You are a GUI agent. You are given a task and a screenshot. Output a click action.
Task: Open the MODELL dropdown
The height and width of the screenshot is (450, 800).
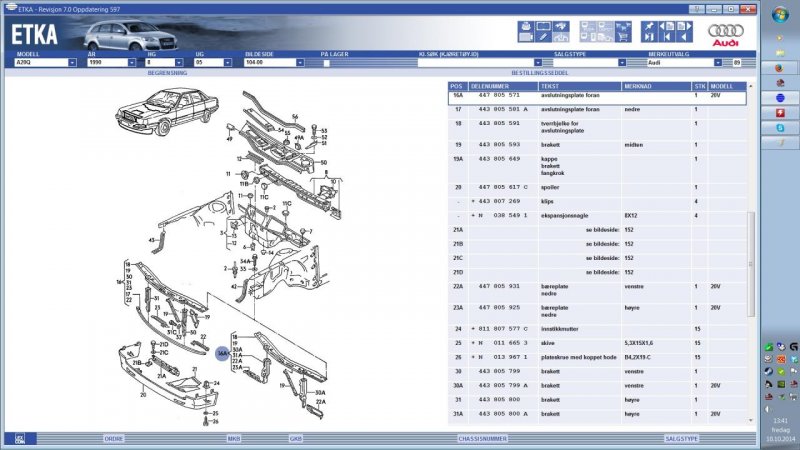coord(72,62)
